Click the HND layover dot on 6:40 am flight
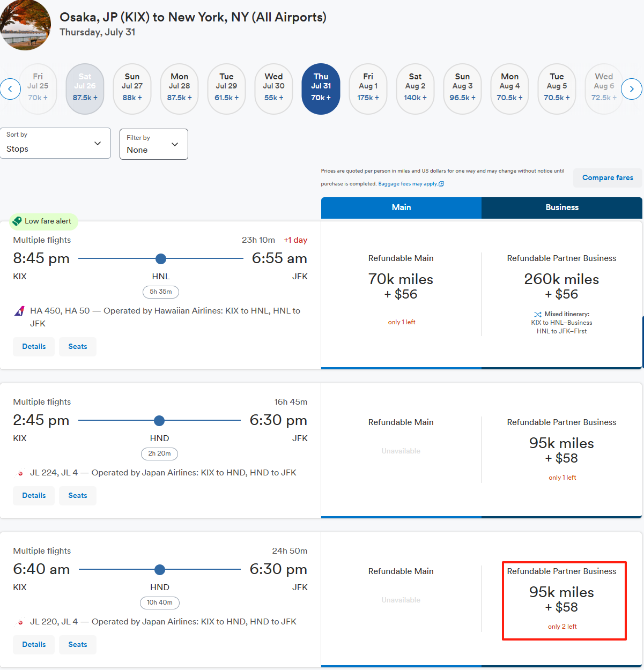This screenshot has height=670, width=644. pos(160,570)
